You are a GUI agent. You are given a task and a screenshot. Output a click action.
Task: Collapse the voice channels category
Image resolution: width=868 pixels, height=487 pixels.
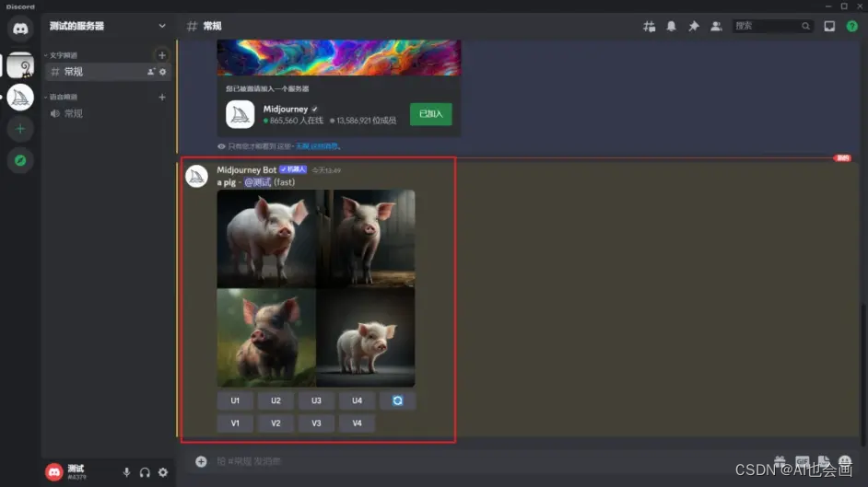[x=61, y=97]
